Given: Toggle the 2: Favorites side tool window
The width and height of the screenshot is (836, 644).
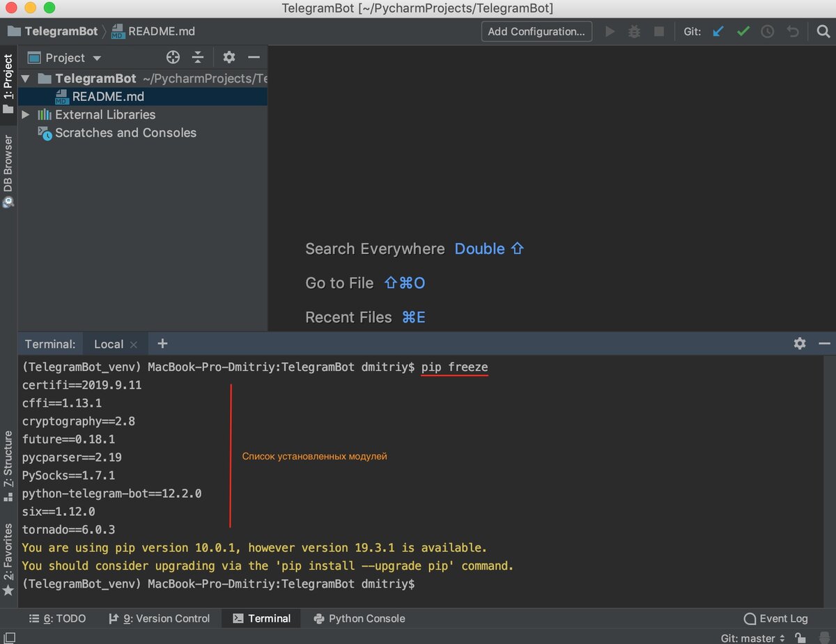Looking at the screenshot, I should point(8,559).
